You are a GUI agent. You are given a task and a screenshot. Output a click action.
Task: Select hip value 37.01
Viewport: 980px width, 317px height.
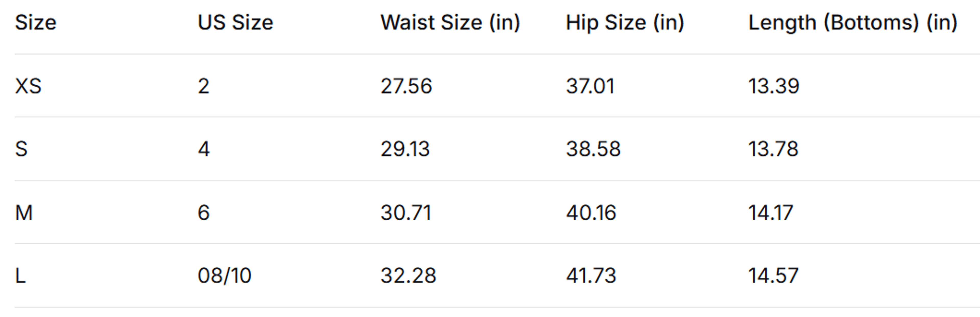pos(591,86)
